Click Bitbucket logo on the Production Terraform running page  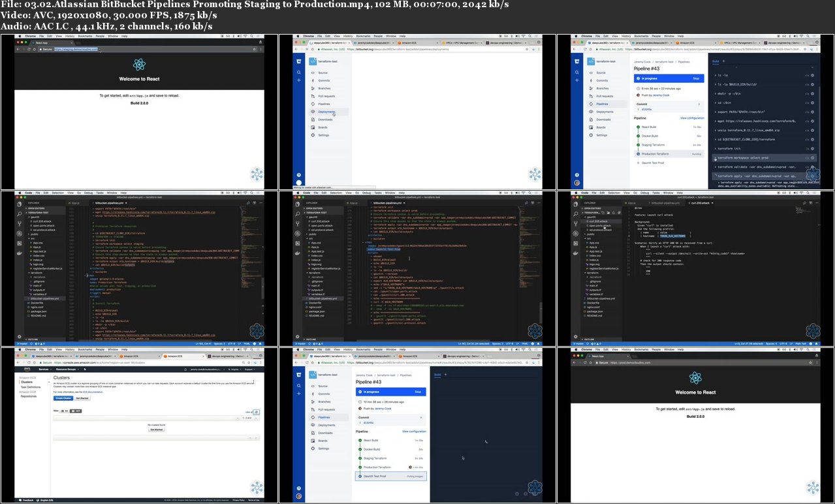pyautogui.click(x=576, y=61)
